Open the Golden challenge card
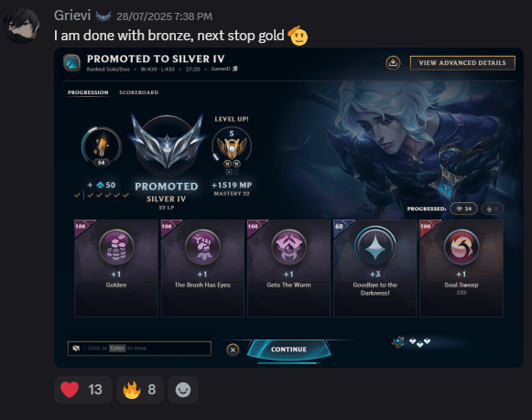532x420 pixels. tap(116, 268)
